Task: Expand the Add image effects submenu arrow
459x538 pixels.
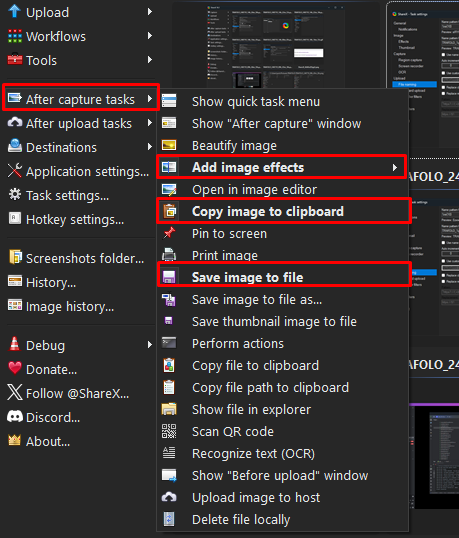Action: click(x=395, y=167)
